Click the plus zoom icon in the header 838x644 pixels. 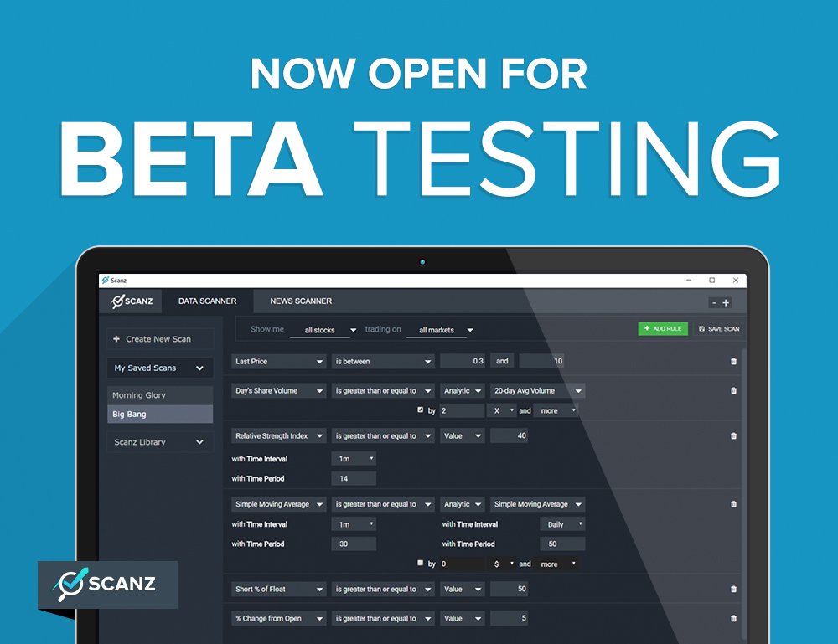coord(726,303)
